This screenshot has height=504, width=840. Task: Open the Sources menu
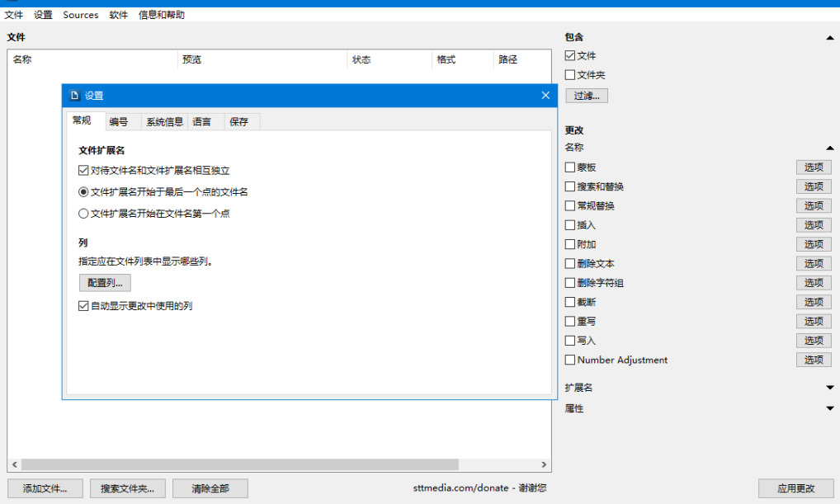click(x=80, y=15)
